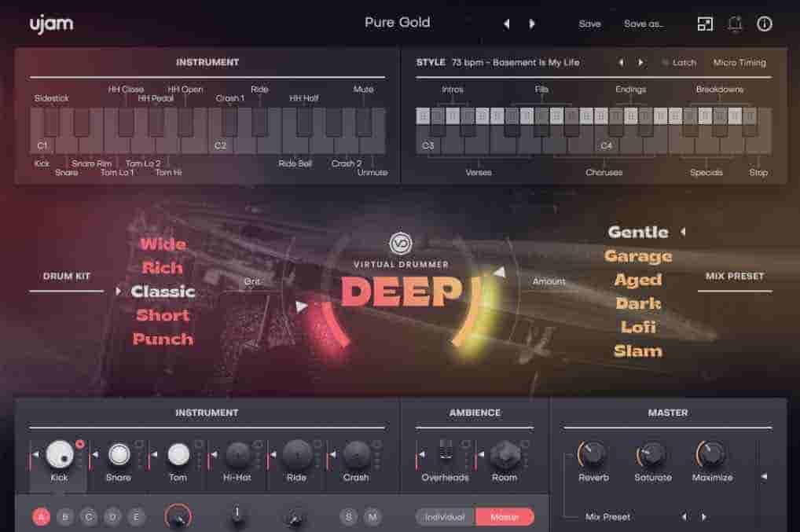Go to previous style with arrow
Viewport: 800px width, 532px height.
(x=621, y=62)
